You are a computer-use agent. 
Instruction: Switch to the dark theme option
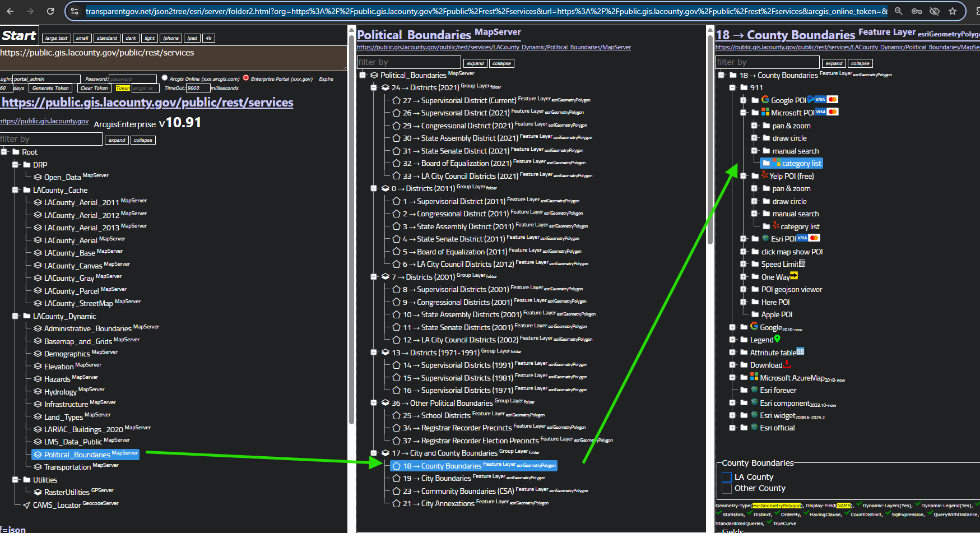(131, 38)
